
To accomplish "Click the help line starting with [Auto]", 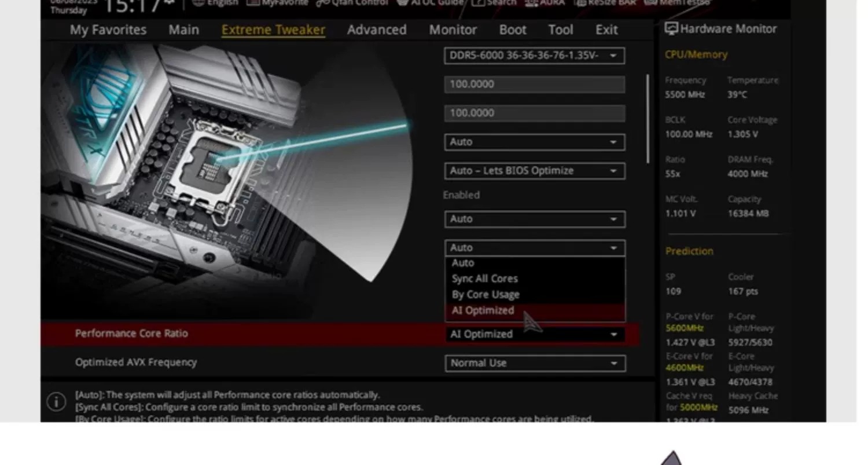I will click(x=227, y=395).
